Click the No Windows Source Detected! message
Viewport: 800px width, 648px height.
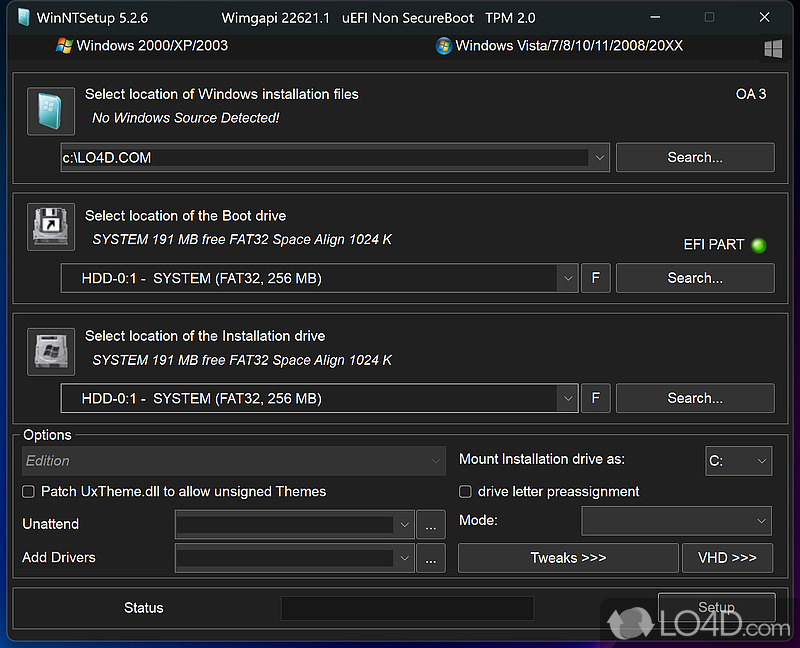186,118
